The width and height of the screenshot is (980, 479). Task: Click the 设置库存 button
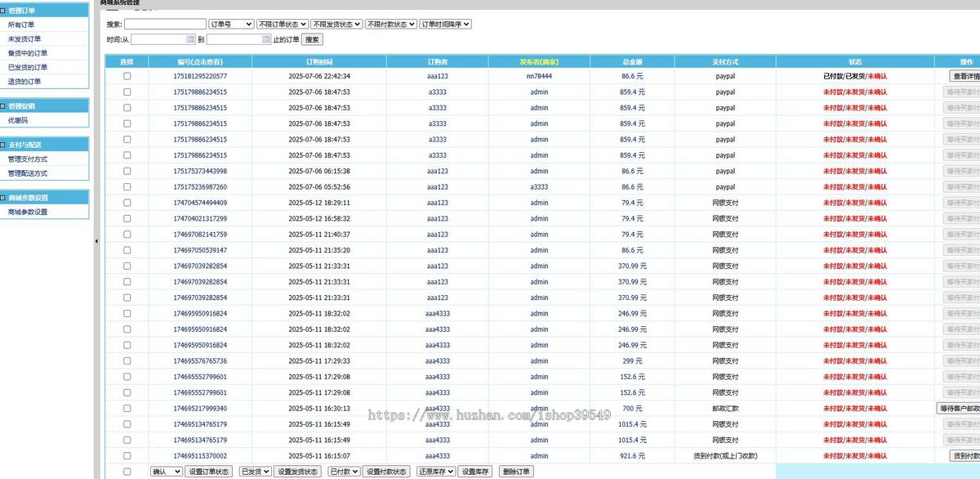point(475,472)
